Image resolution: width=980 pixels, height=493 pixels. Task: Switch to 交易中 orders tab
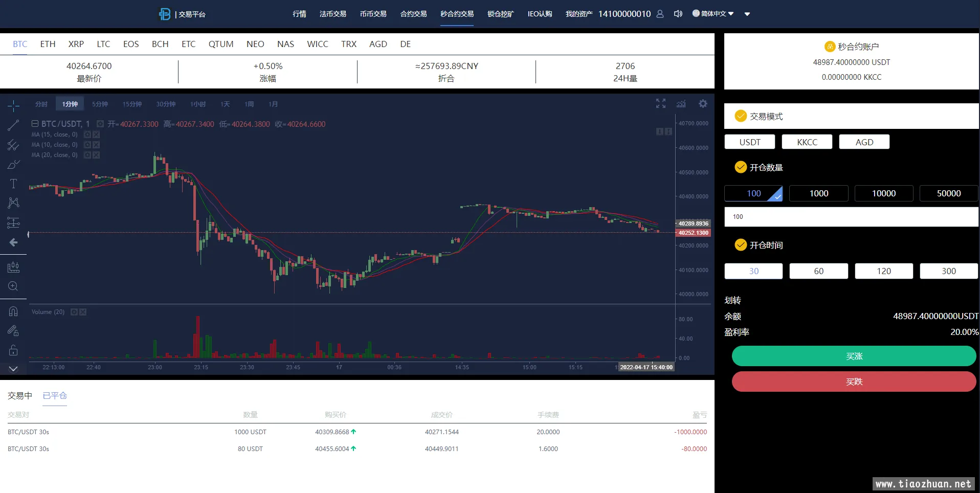pos(20,395)
